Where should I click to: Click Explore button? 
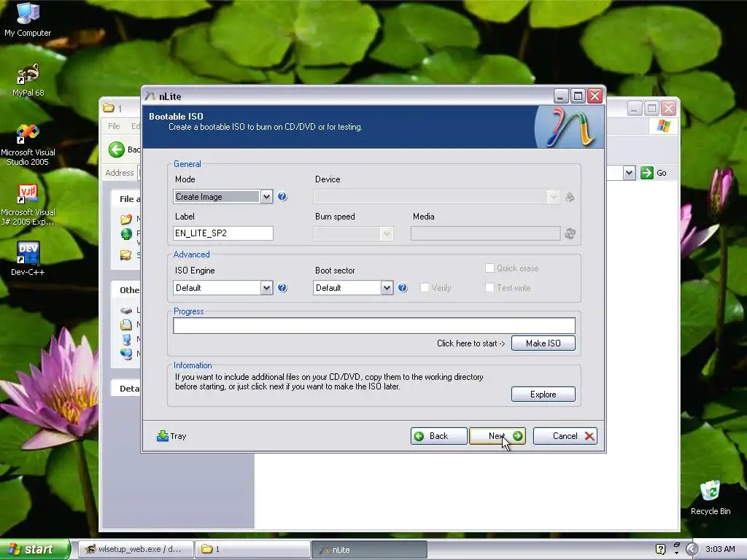tap(543, 394)
